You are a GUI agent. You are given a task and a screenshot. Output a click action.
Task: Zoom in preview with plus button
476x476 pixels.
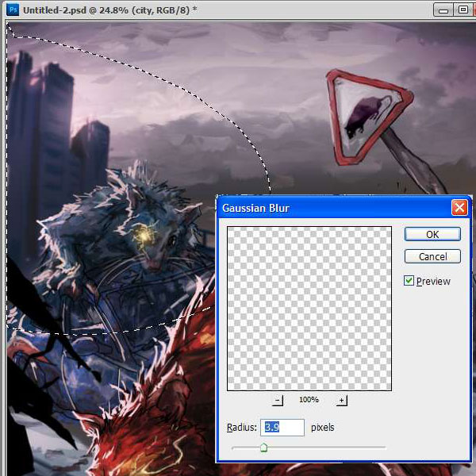[x=341, y=400]
